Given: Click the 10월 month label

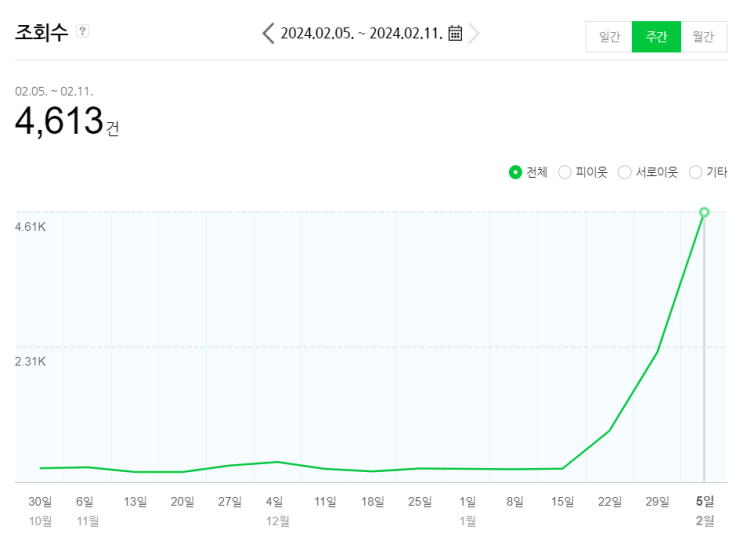Looking at the screenshot, I should pyautogui.click(x=40, y=521).
